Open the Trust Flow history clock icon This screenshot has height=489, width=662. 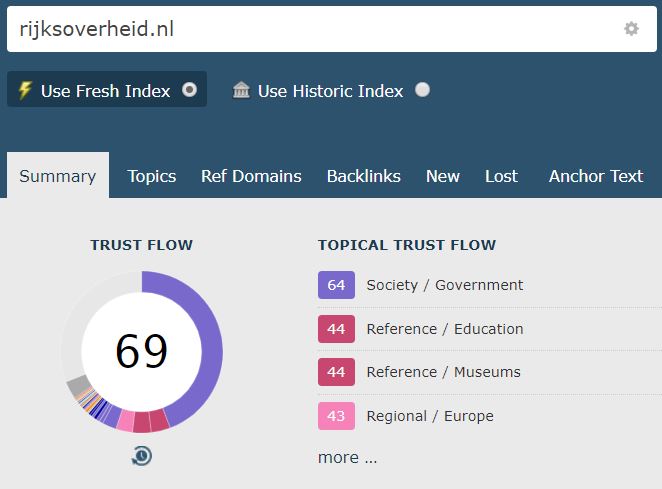(x=142, y=456)
